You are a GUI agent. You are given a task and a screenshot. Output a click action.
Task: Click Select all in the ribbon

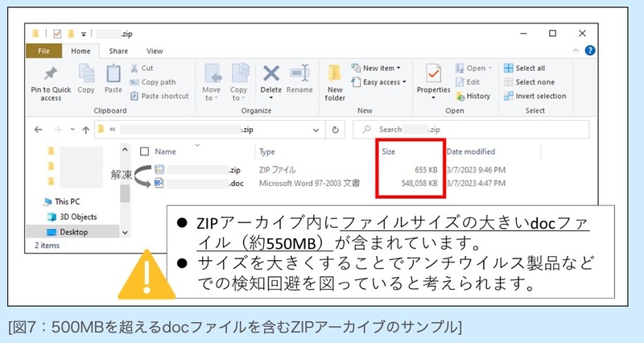pos(524,68)
